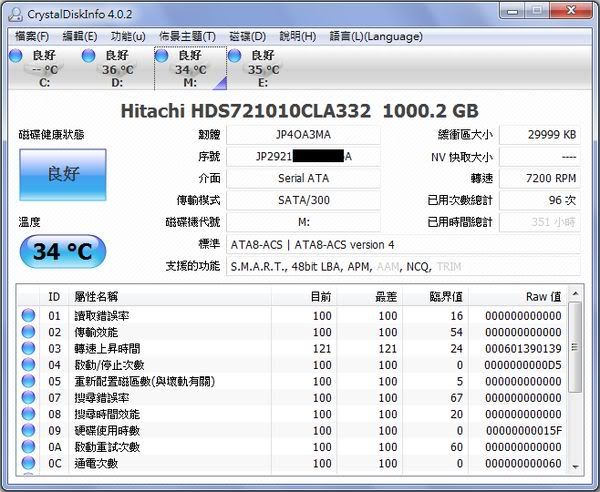Click status orb for disk D:
The width and height of the screenshot is (600, 492).
click(x=88, y=56)
